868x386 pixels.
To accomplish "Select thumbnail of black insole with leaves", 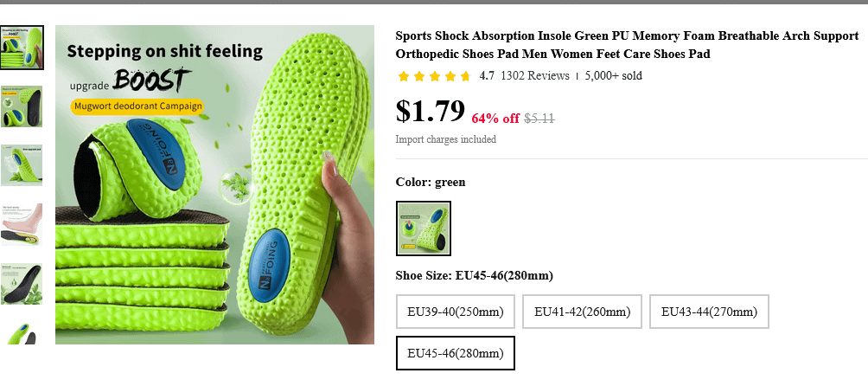I will click(x=22, y=284).
